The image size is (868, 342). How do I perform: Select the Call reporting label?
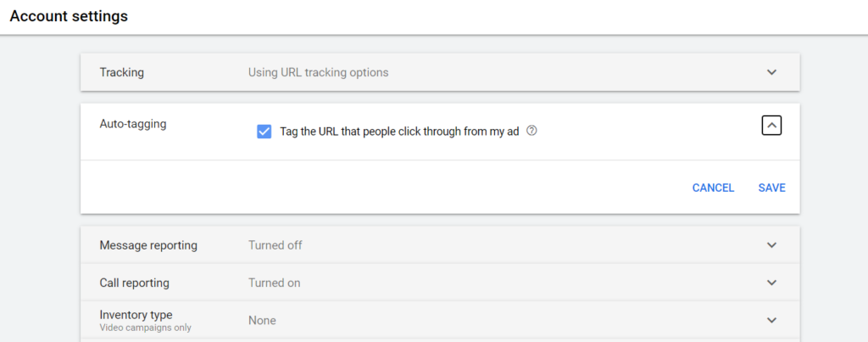click(x=134, y=283)
